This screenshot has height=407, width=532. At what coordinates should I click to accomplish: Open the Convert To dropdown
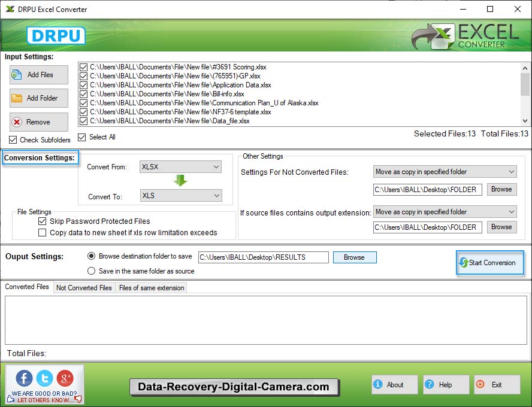pos(181,196)
